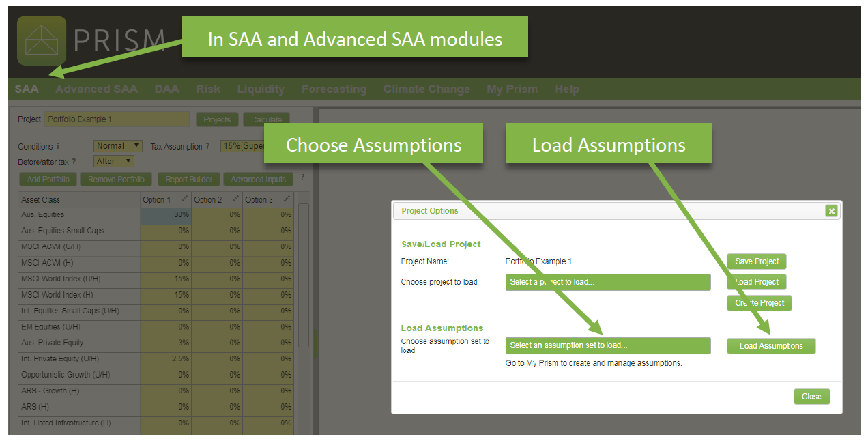Image resolution: width=868 pixels, height=441 pixels.
Task: Select MSCI World Index (U/H) Option 1 cell
Action: pos(166,279)
